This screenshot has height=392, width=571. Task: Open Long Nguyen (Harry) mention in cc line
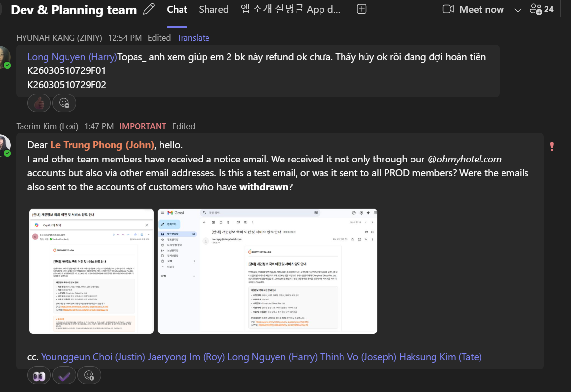point(273,357)
